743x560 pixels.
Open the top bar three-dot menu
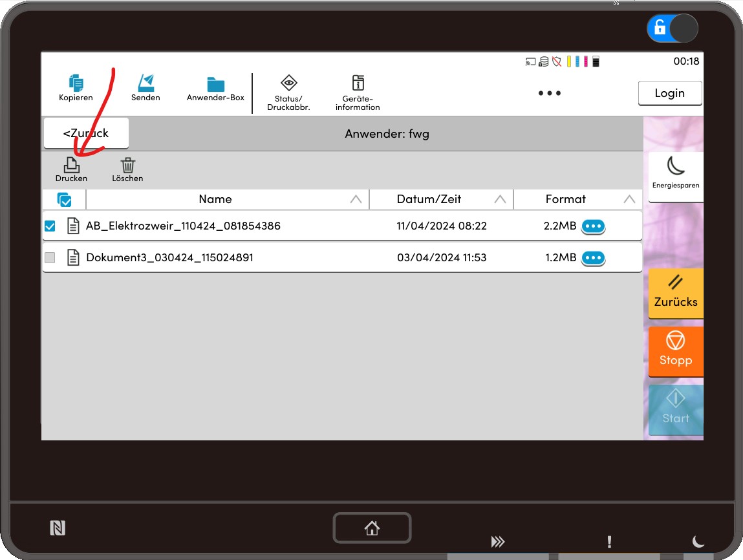(550, 93)
